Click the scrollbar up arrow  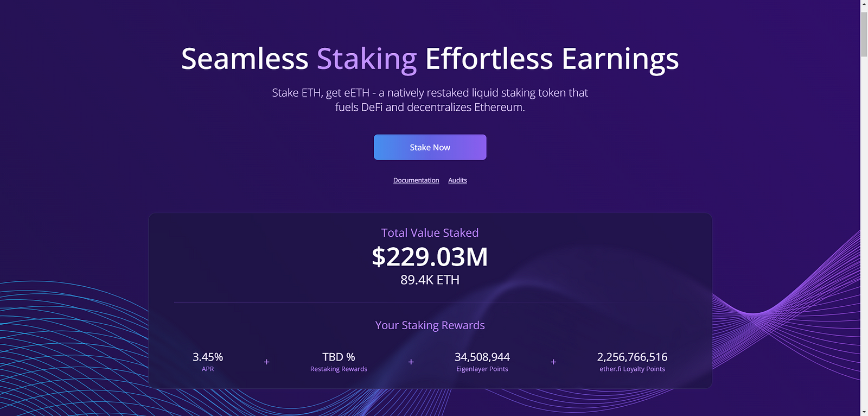[864, 4]
